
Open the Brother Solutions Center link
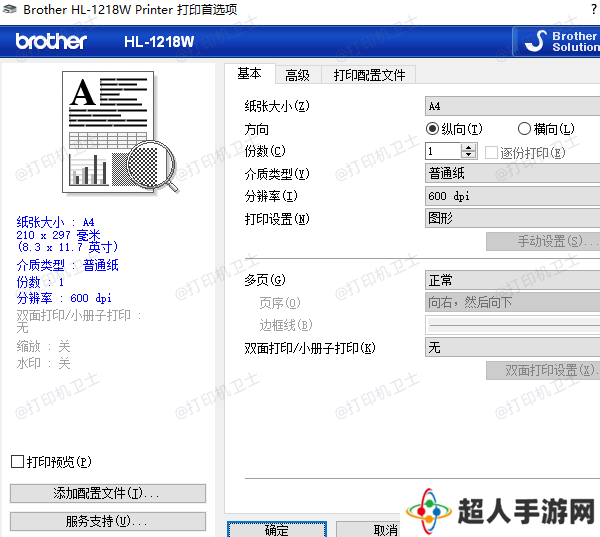[557, 41]
